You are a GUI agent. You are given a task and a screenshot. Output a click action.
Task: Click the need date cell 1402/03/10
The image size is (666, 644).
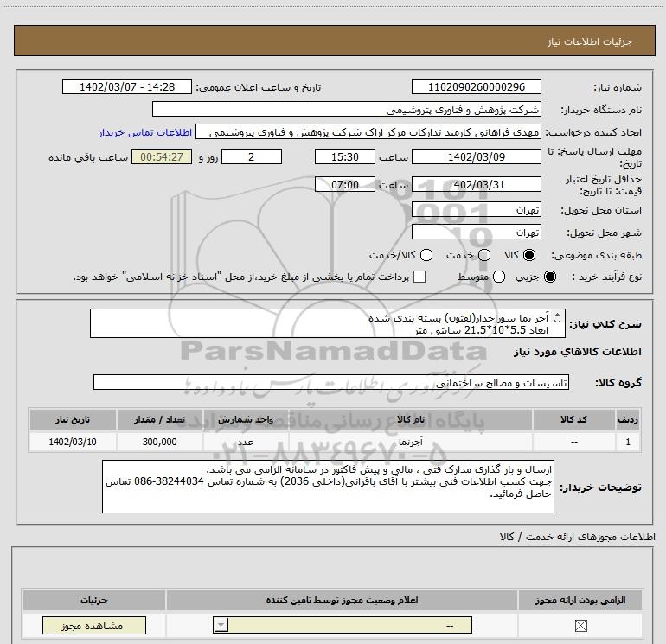click(x=73, y=442)
